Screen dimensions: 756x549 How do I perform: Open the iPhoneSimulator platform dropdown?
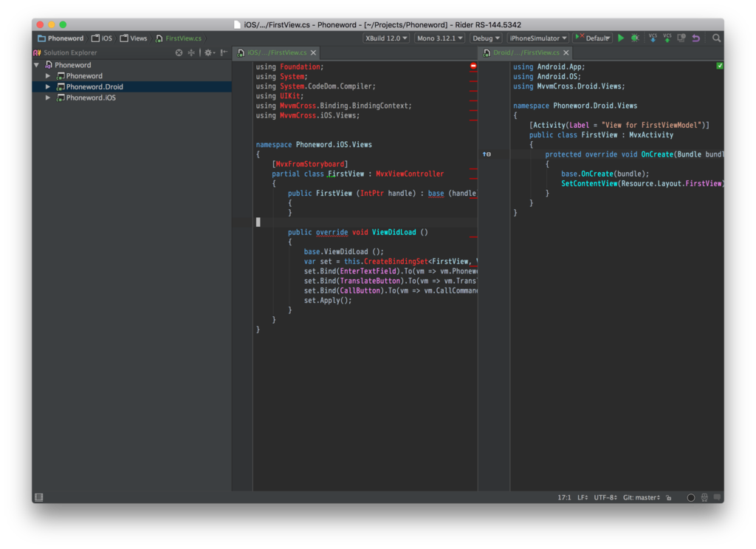[x=538, y=38]
